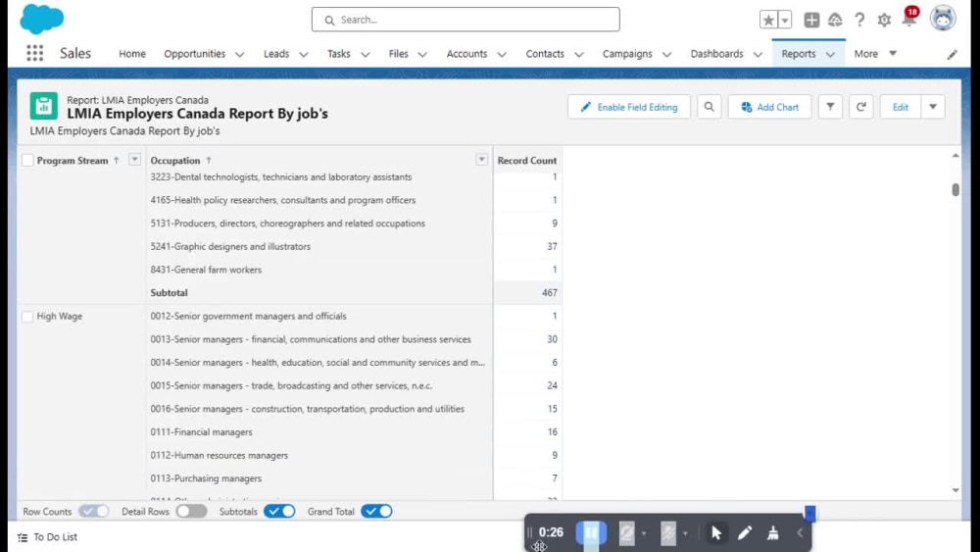Click the report scrollbar down arrow
Viewport: 980px width, 552px height.
tap(955, 491)
